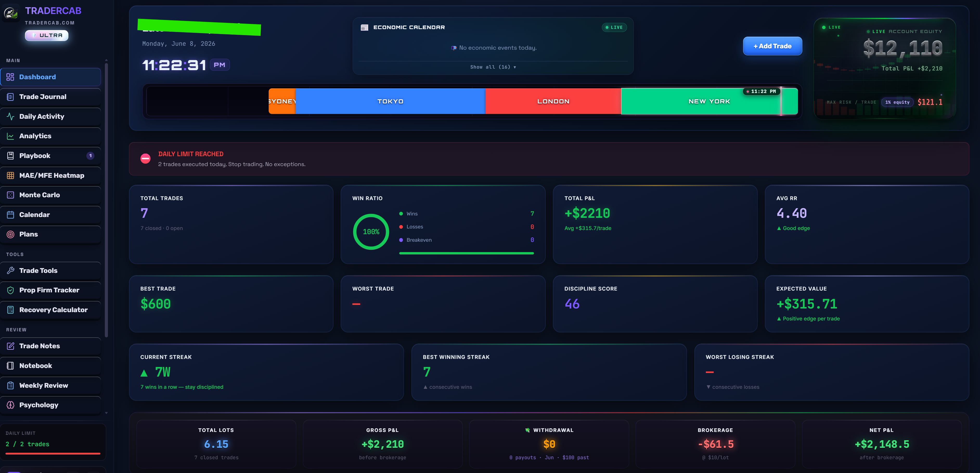The image size is (980, 473).
Task: Click the Economic Calendar header icon
Action: click(x=364, y=27)
